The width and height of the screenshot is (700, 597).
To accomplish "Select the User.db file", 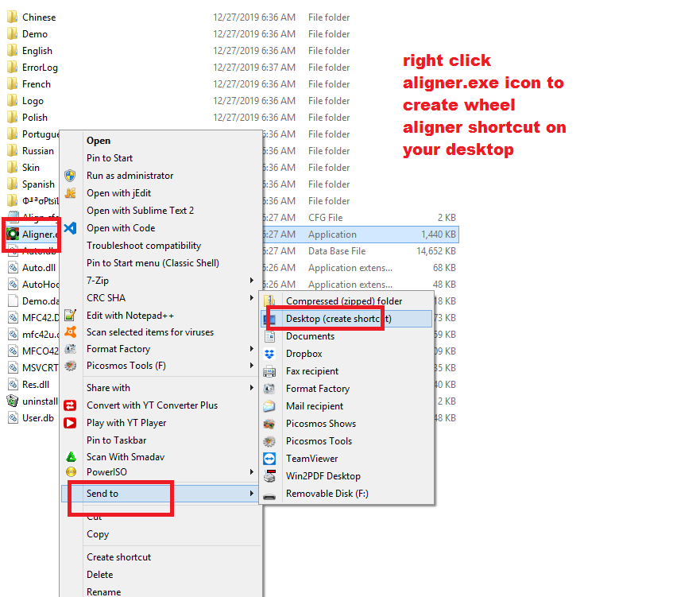I will point(37,418).
